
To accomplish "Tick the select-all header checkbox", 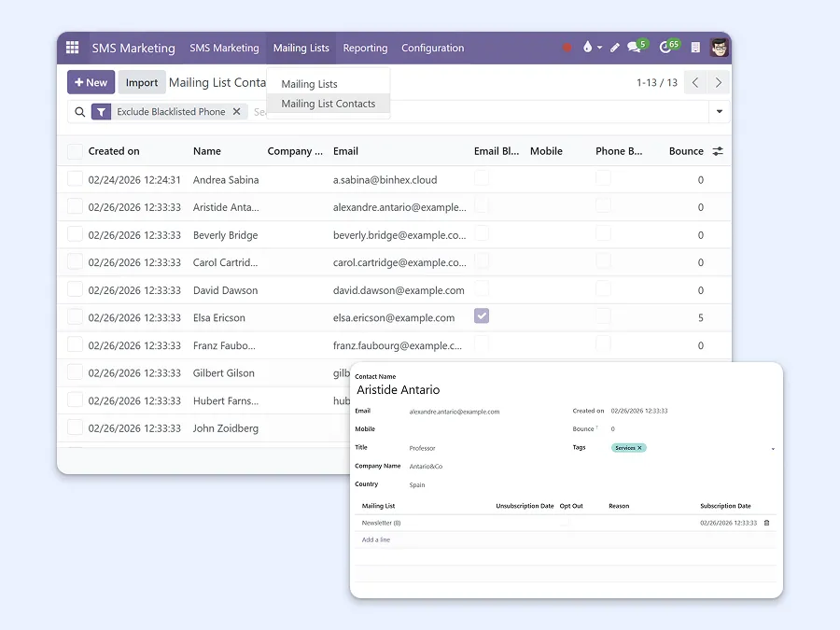I will coord(75,151).
